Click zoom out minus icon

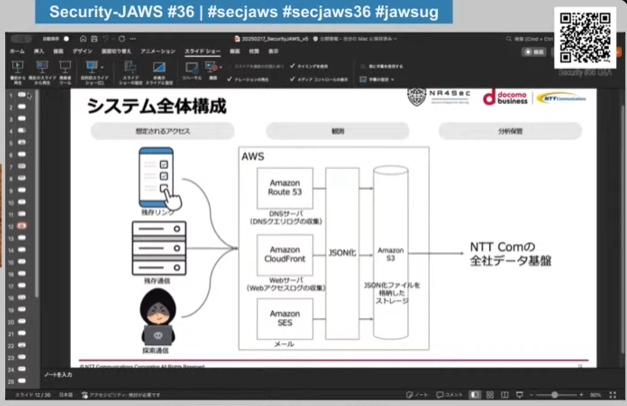531,395
